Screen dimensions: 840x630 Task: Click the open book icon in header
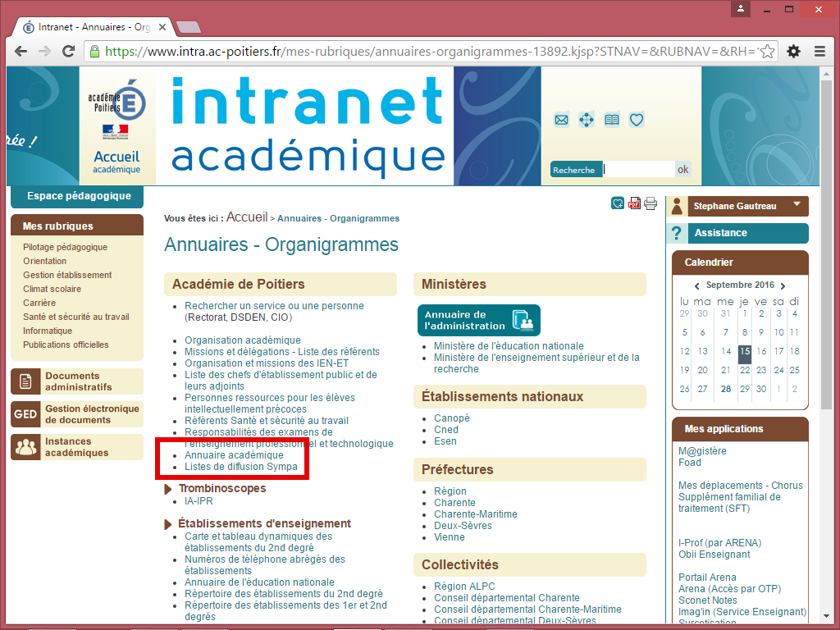pyautogui.click(x=612, y=120)
